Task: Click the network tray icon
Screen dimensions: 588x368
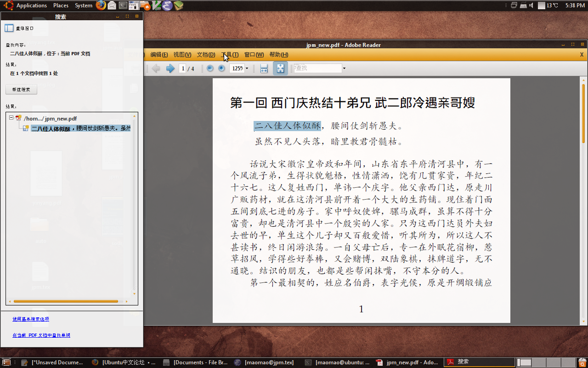Action: pyautogui.click(x=523, y=6)
